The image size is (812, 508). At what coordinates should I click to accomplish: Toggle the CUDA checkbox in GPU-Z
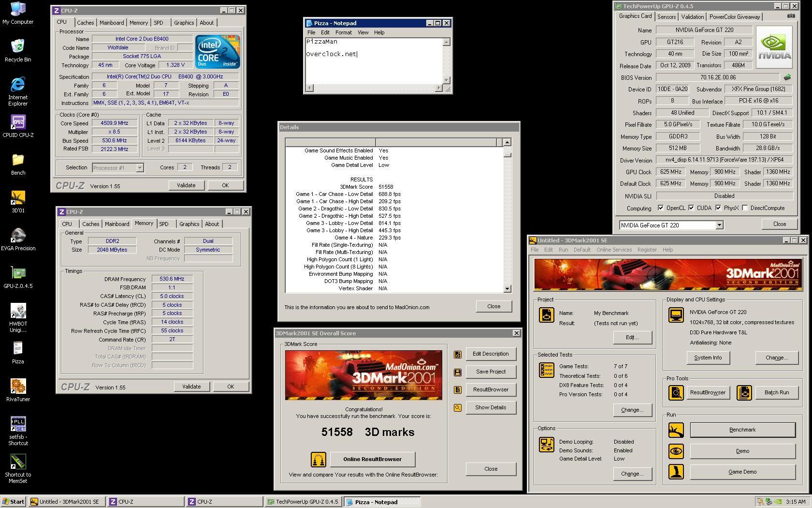coord(691,208)
